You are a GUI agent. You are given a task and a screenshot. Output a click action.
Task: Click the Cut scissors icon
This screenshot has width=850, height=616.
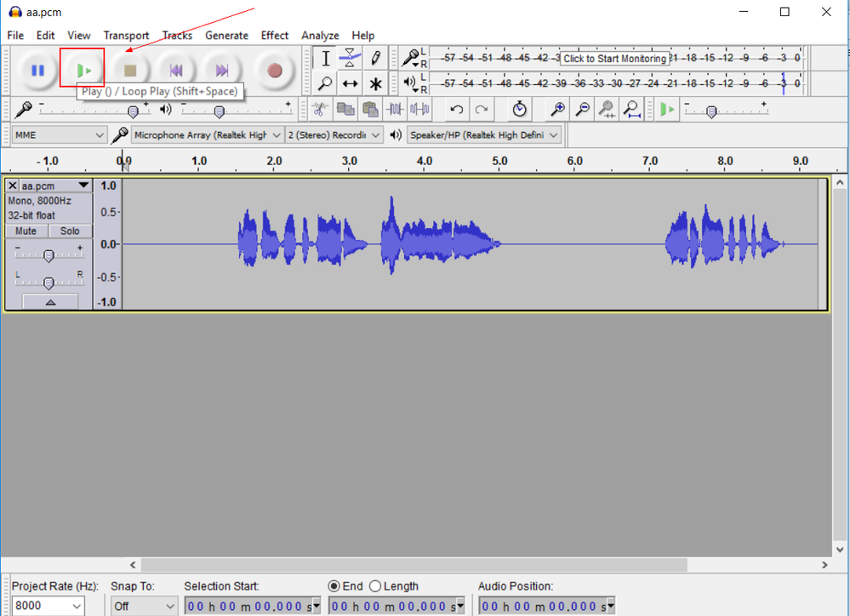tap(320, 110)
